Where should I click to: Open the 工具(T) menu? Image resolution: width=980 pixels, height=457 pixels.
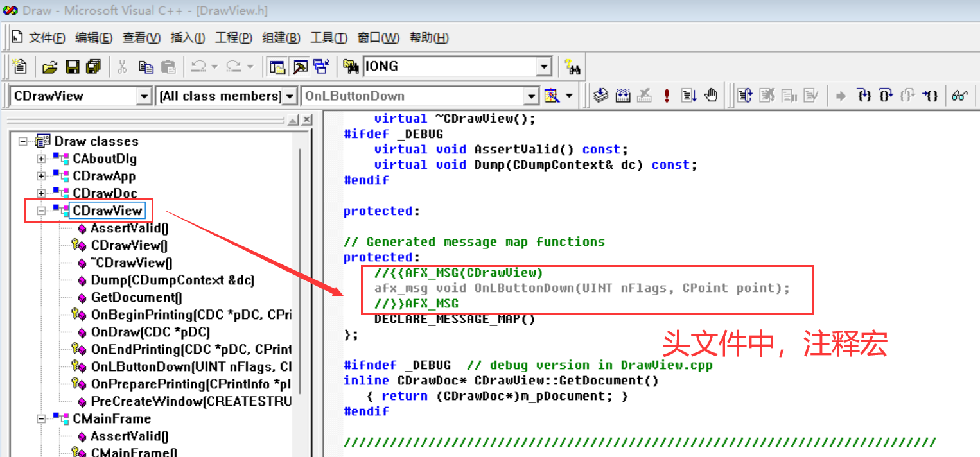tap(329, 38)
